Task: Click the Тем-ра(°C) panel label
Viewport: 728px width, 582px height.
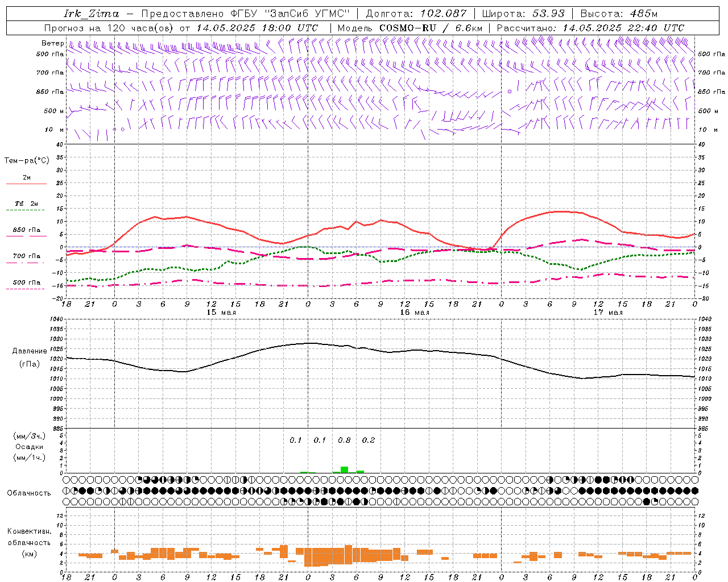Action: pos(27,161)
